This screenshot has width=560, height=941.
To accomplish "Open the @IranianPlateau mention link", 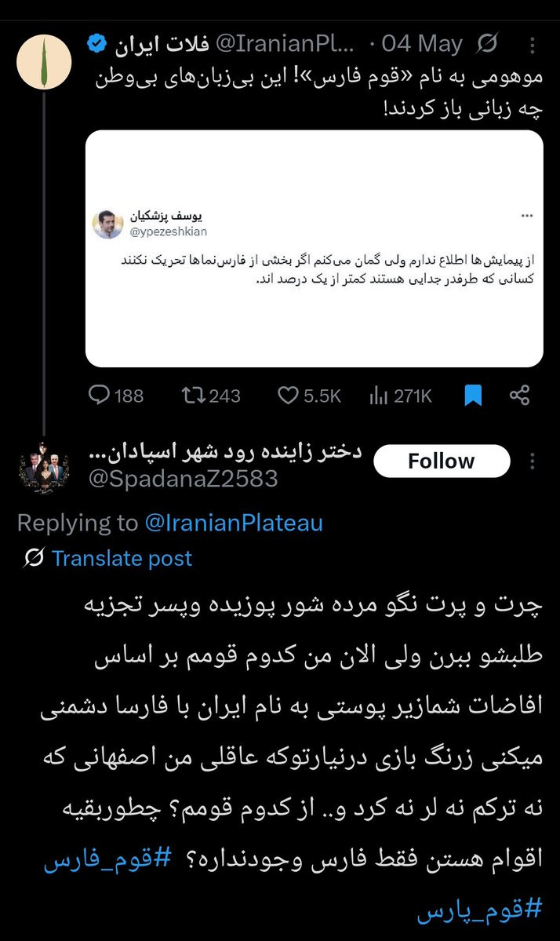I will tap(234, 523).
